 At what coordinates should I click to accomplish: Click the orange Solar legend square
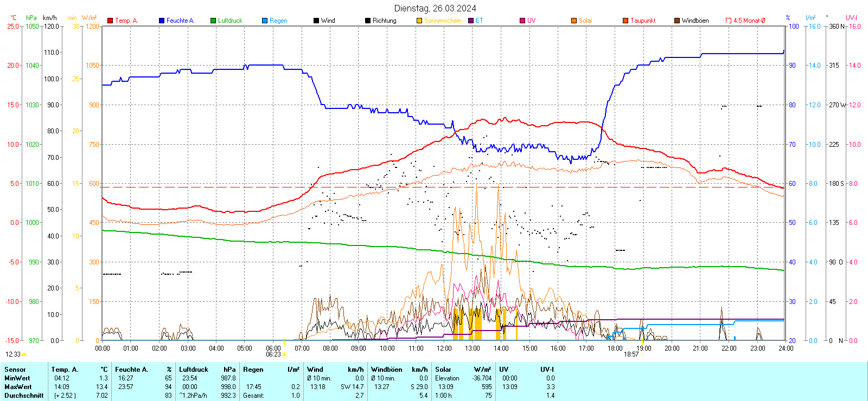coord(574,21)
